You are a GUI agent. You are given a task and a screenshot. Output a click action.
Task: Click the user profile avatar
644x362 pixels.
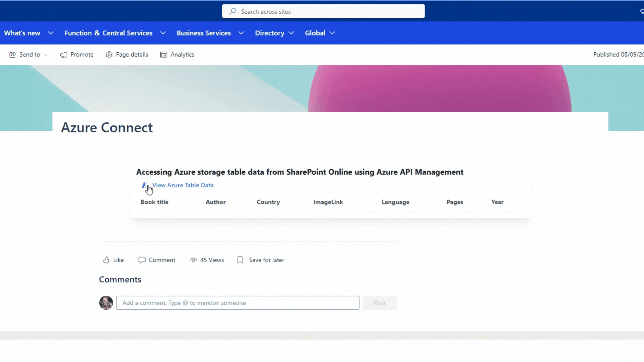pyautogui.click(x=106, y=303)
